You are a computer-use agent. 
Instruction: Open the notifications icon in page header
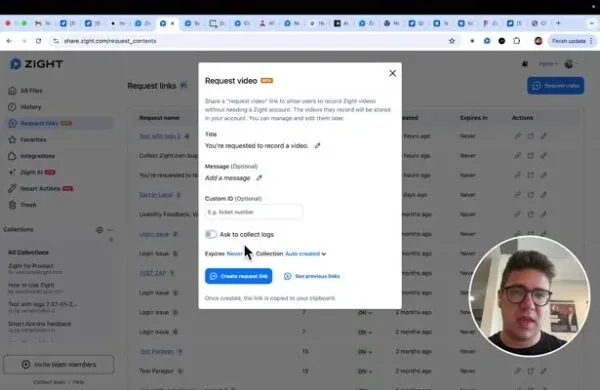tap(525, 64)
